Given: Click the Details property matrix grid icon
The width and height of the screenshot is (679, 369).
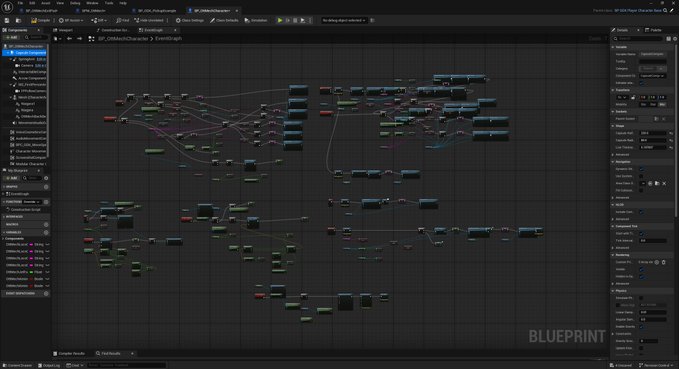Looking at the screenshot, I should pos(668,39).
